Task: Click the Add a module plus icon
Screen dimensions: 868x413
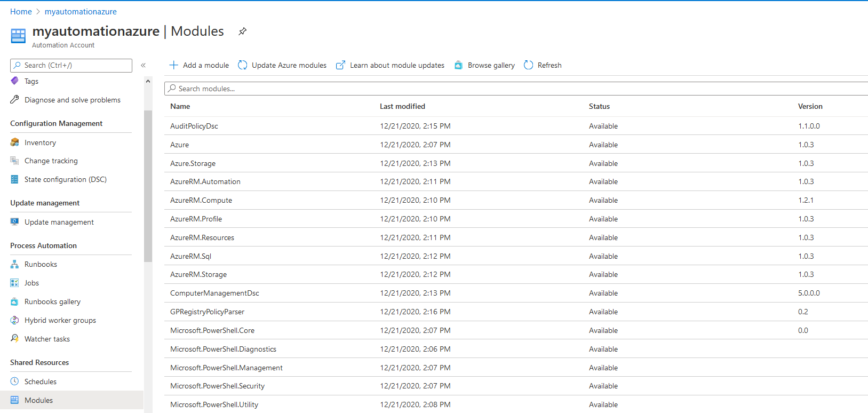Action: point(174,65)
